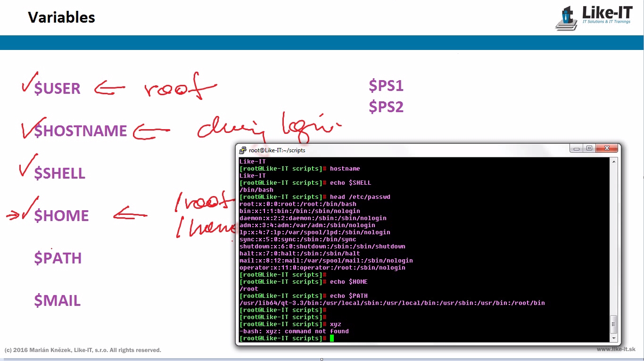Screen dimensions: 644x361
Task: Click the Like-IT logo on the slide
Action: (x=593, y=17)
